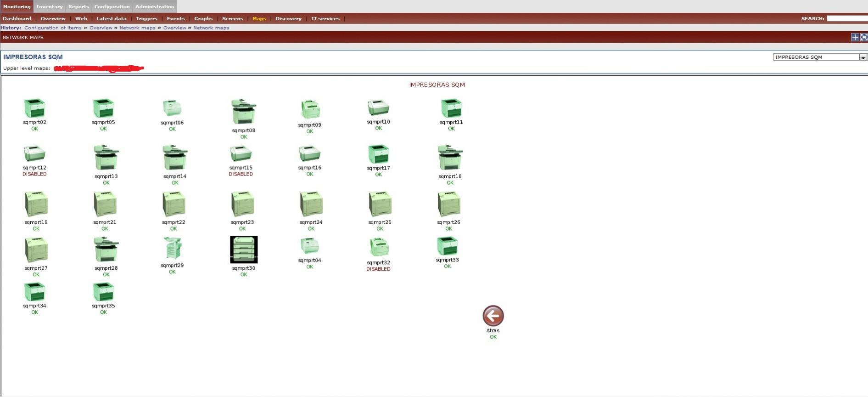Go to the Events submenu item

[x=176, y=18]
